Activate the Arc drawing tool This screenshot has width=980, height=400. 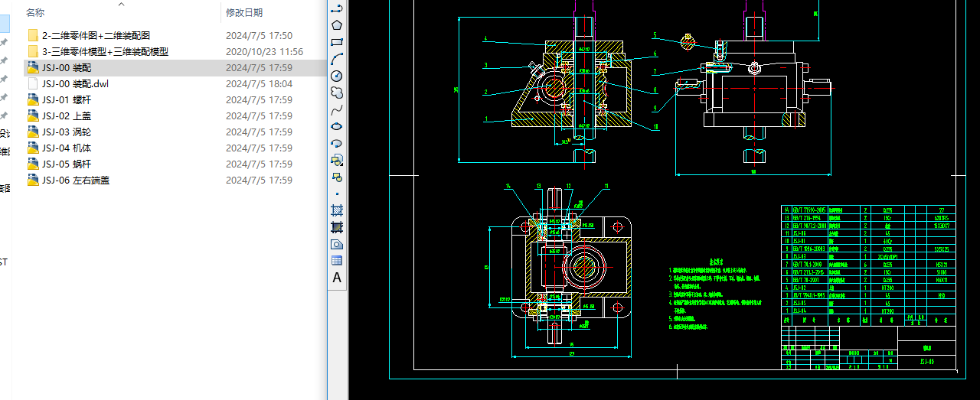pyautogui.click(x=336, y=59)
